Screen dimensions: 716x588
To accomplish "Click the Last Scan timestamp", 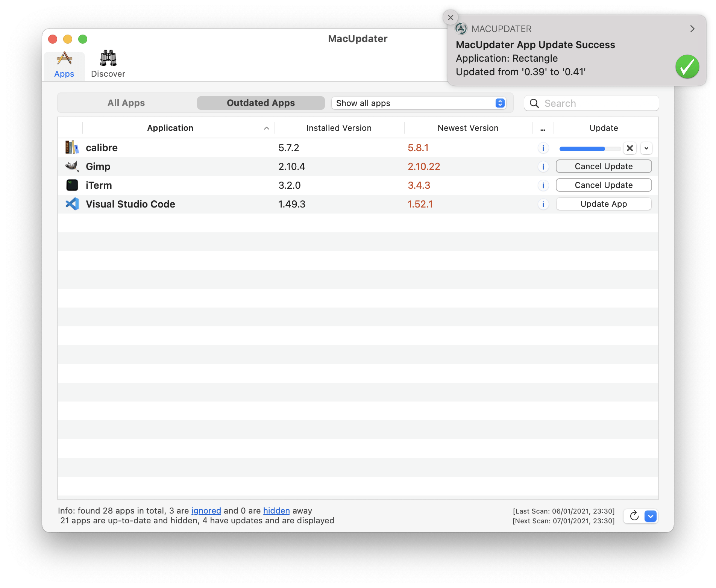I will click(x=564, y=511).
